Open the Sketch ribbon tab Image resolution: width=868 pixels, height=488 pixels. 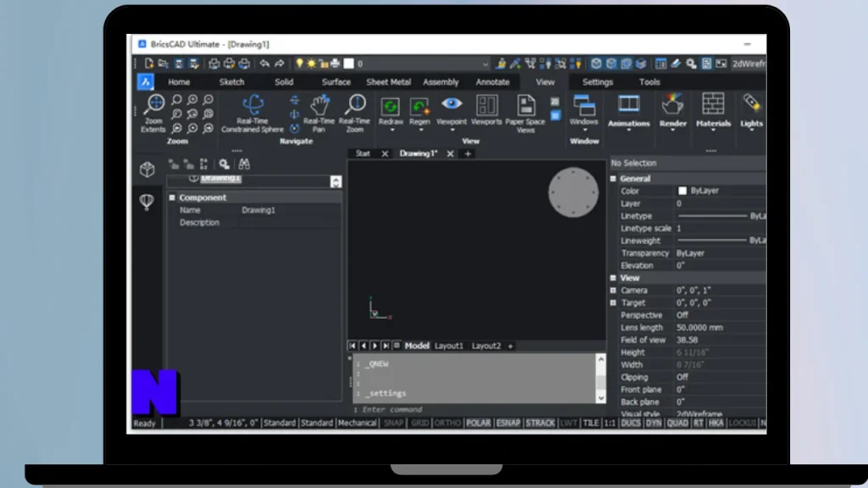coord(231,82)
